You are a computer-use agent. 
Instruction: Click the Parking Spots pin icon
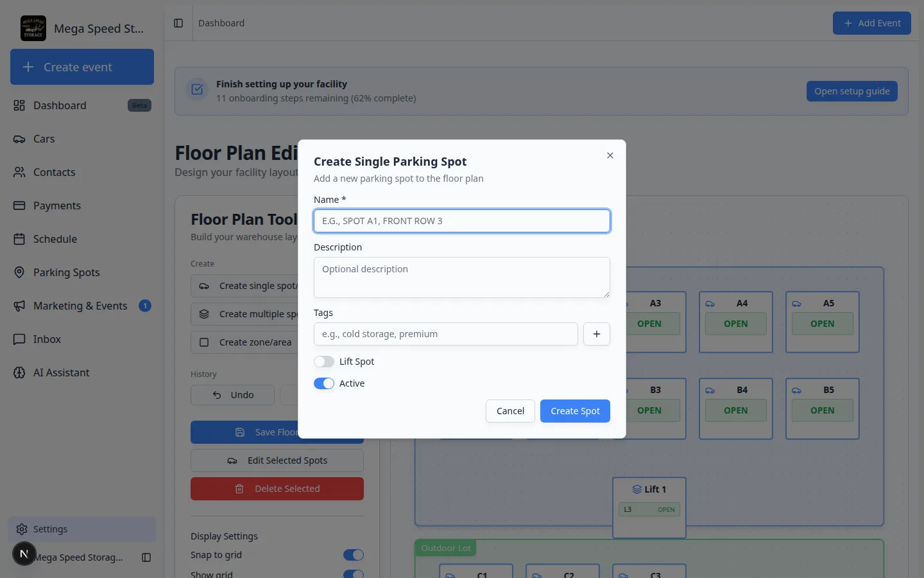pyautogui.click(x=19, y=272)
